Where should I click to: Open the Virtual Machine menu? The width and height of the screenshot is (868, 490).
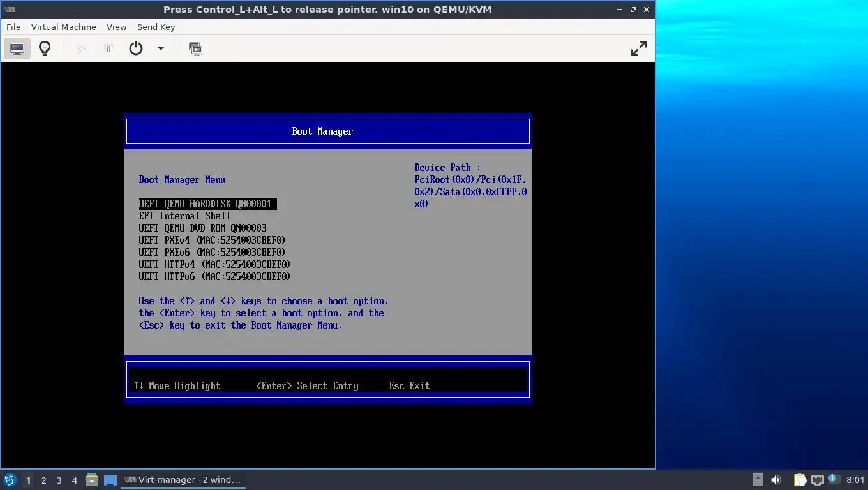pyautogui.click(x=64, y=27)
